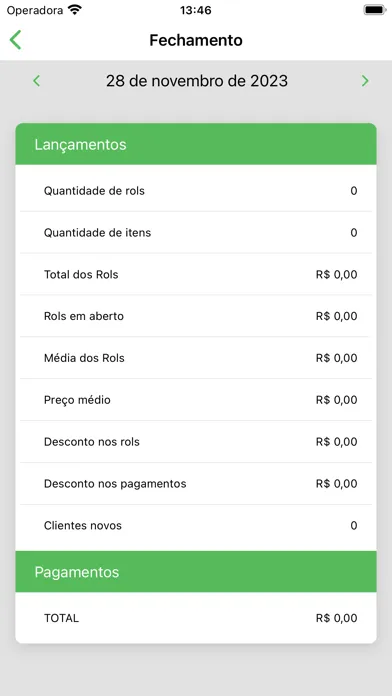392x696 pixels.
Task: Open the Quantidade de itens row
Action: (196, 233)
